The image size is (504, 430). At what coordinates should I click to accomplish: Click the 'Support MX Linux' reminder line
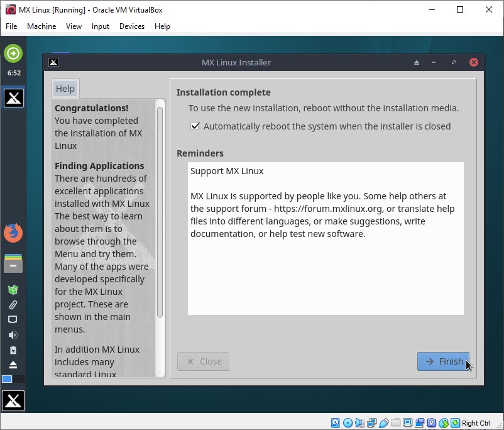pos(227,171)
